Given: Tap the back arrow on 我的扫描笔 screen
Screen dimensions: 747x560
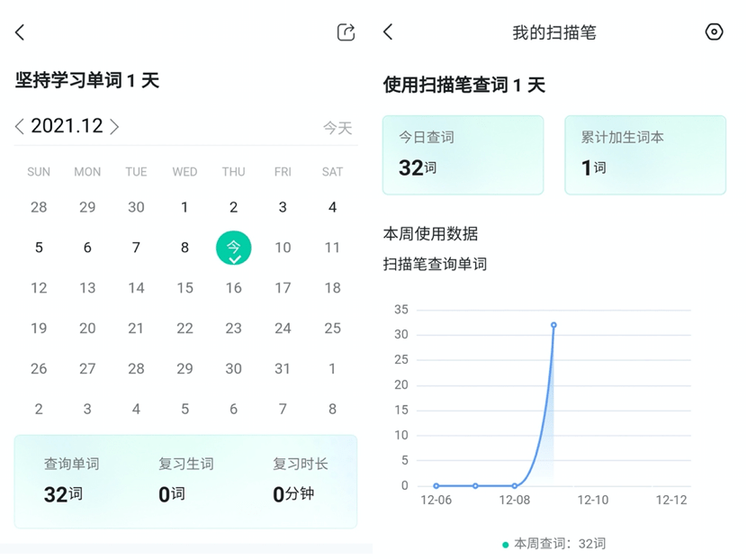Looking at the screenshot, I should pos(389,32).
